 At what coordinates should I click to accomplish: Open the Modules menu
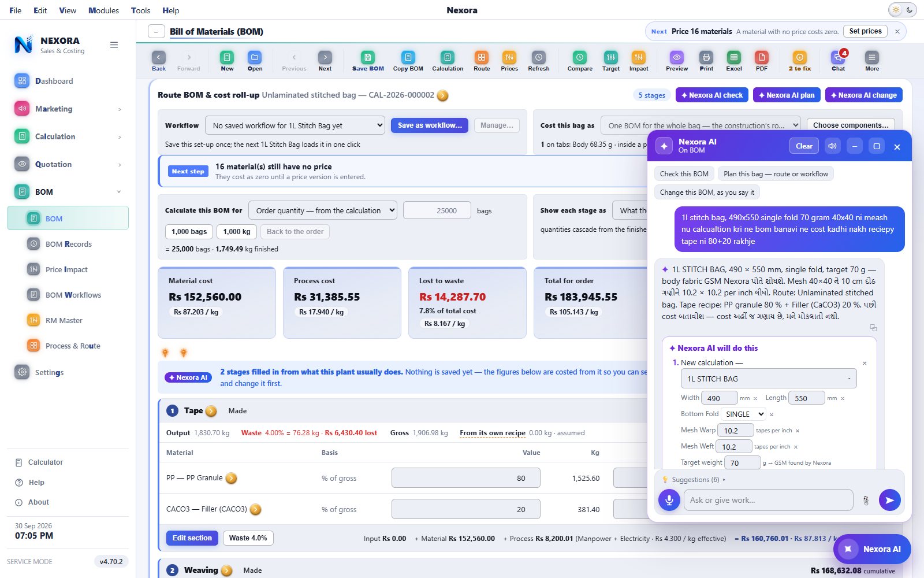(103, 10)
